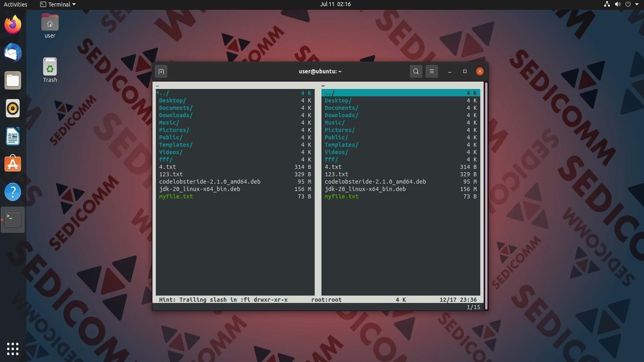Viewport: 644px width, 362px height.
Task: Open LibreOffice Writer from the dock
Action: pos(13,136)
